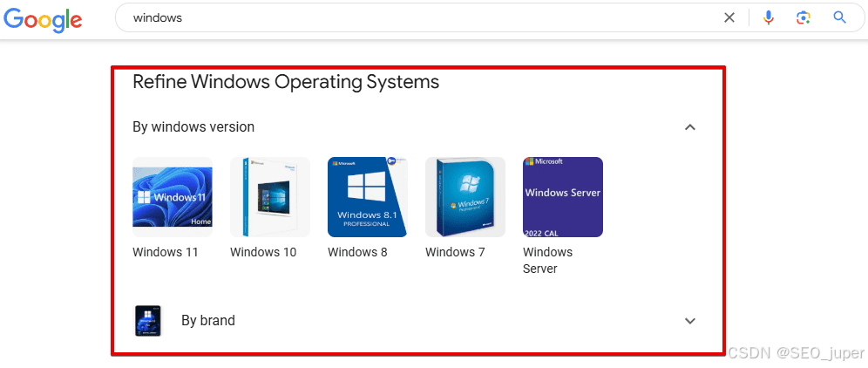Click the 'By brand' text
Image resolution: width=868 pixels, height=368 pixels.
pos(208,320)
